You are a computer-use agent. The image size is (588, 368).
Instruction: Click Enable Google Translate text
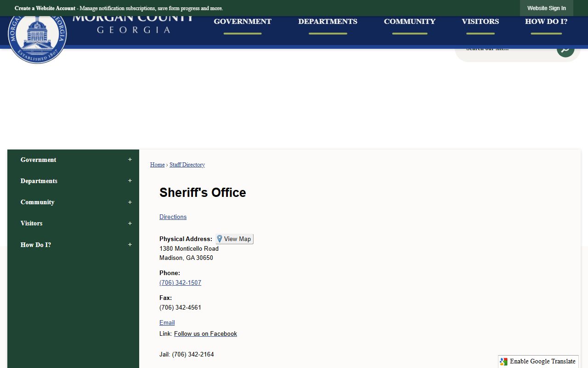coord(543,362)
